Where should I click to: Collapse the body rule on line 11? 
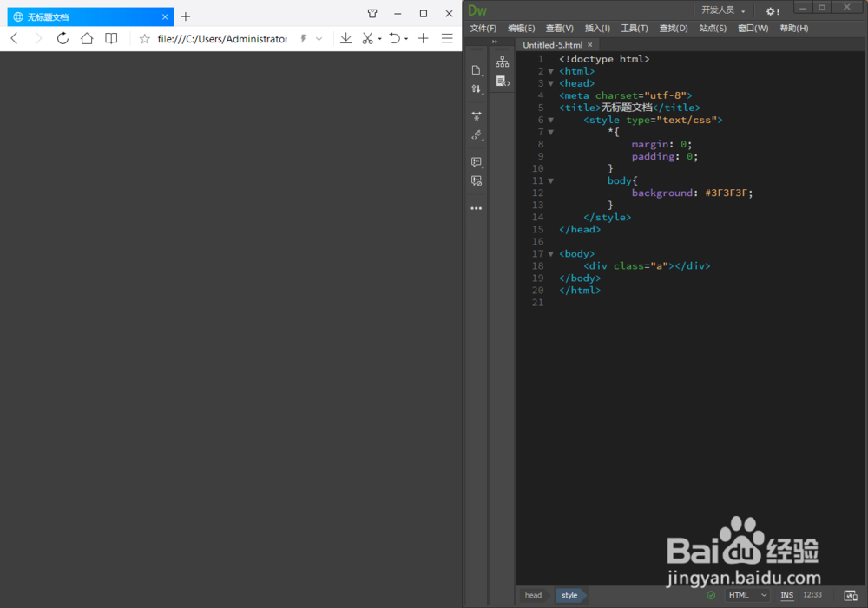551,181
